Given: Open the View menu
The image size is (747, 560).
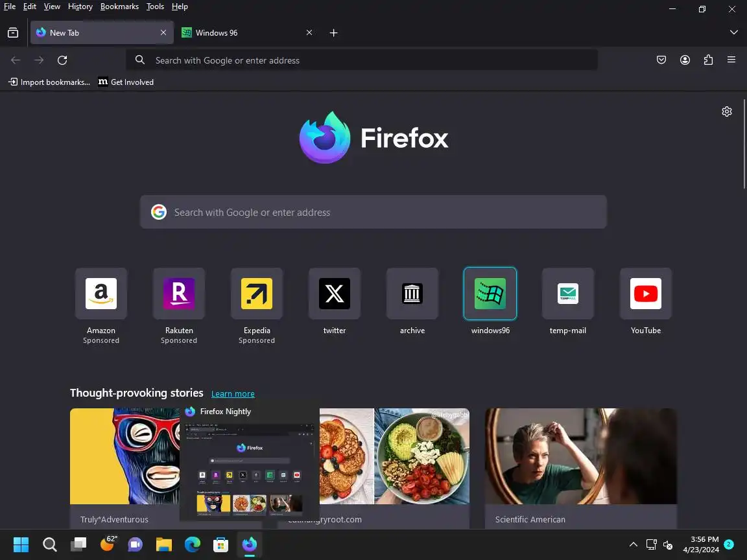Looking at the screenshot, I should 52,6.
